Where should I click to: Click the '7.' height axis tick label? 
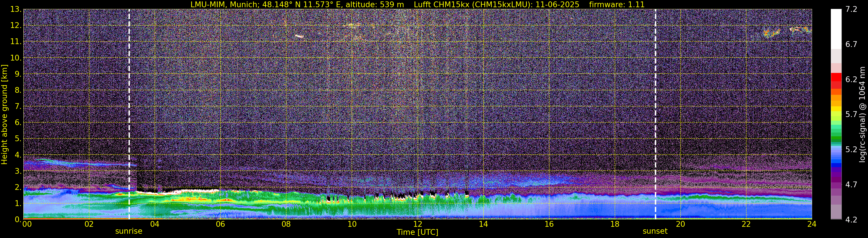(18, 106)
